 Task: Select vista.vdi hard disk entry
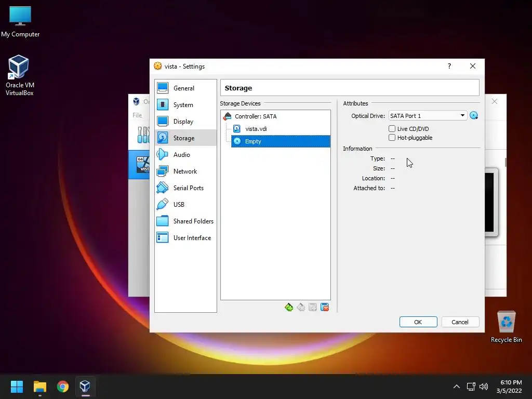tap(256, 129)
